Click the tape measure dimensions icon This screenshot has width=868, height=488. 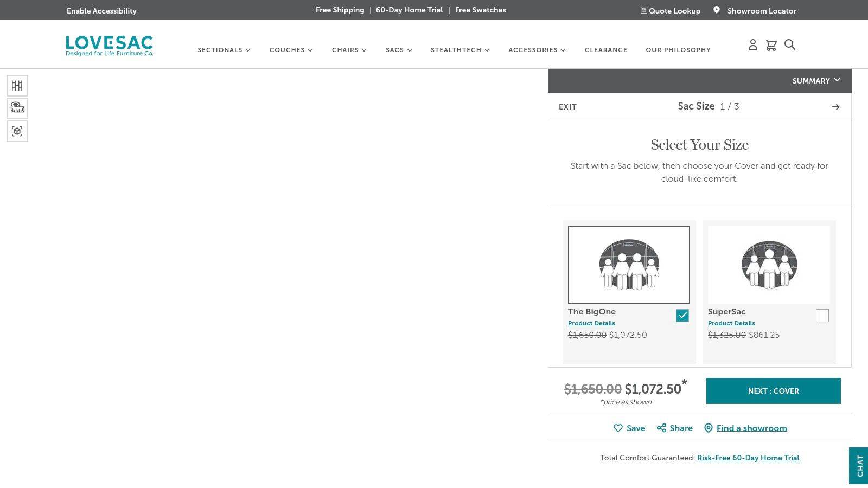point(17,108)
